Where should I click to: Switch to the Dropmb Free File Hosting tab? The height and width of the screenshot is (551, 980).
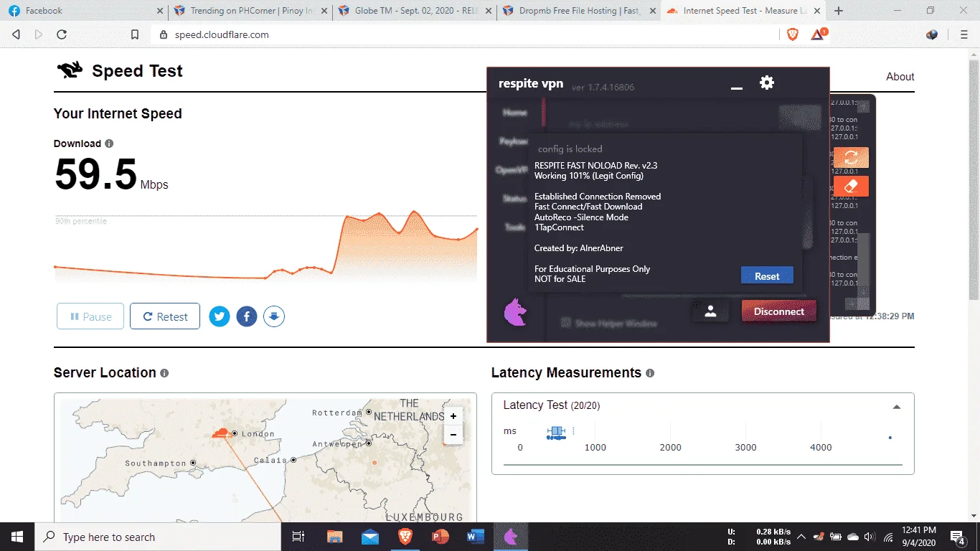tap(580, 11)
